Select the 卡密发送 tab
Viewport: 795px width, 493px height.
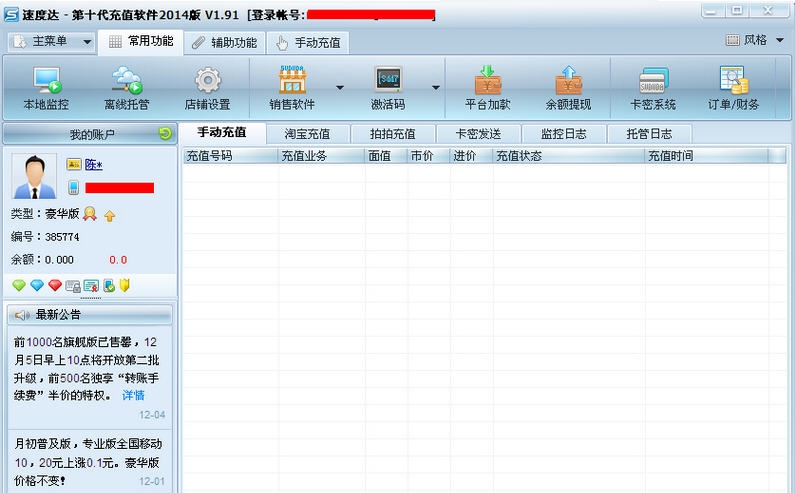(478, 134)
